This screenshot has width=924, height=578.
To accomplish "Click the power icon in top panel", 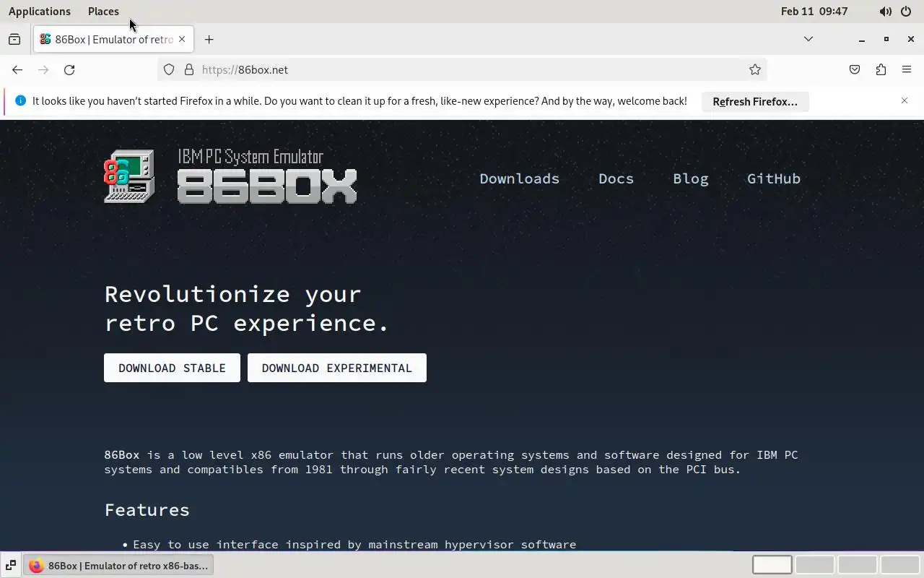I will tap(906, 12).
